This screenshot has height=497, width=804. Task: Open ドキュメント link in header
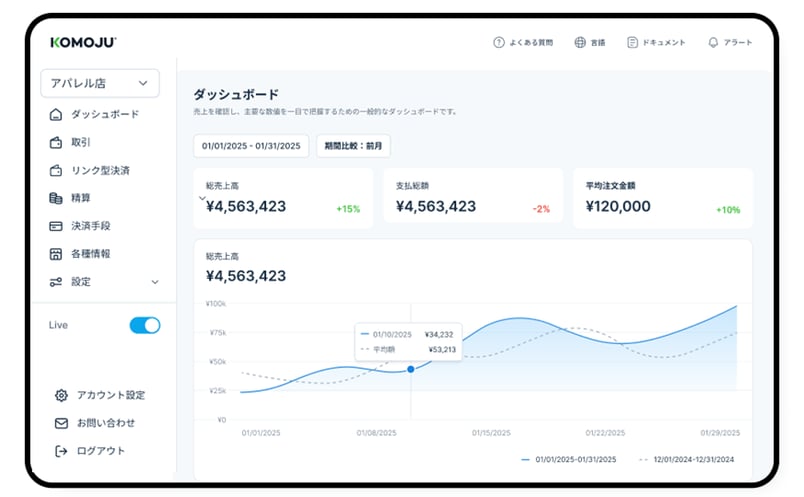pyautogui.click(x=664, y=43)
